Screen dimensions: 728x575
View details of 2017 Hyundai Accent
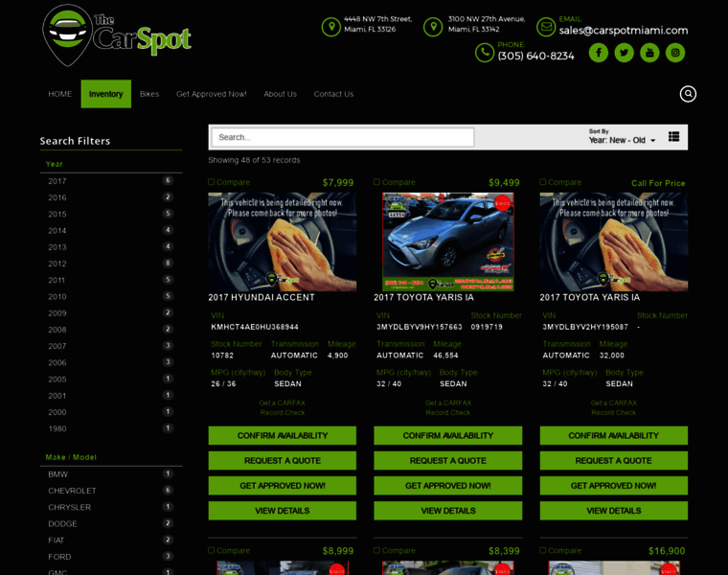tap(283, 511)
